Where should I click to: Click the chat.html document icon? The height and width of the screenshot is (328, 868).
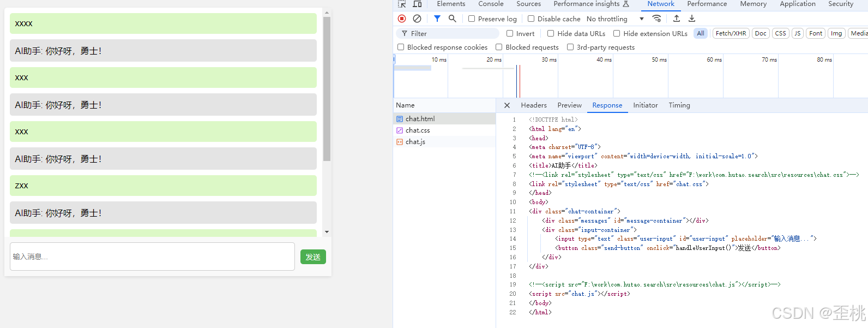click(400, 119)
